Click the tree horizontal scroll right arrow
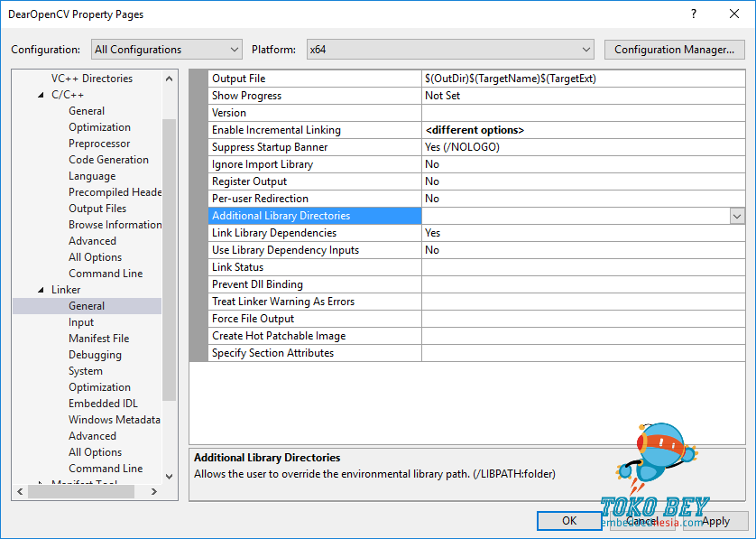The width and height of the screenshot is (756, 539). click(154, 492)
